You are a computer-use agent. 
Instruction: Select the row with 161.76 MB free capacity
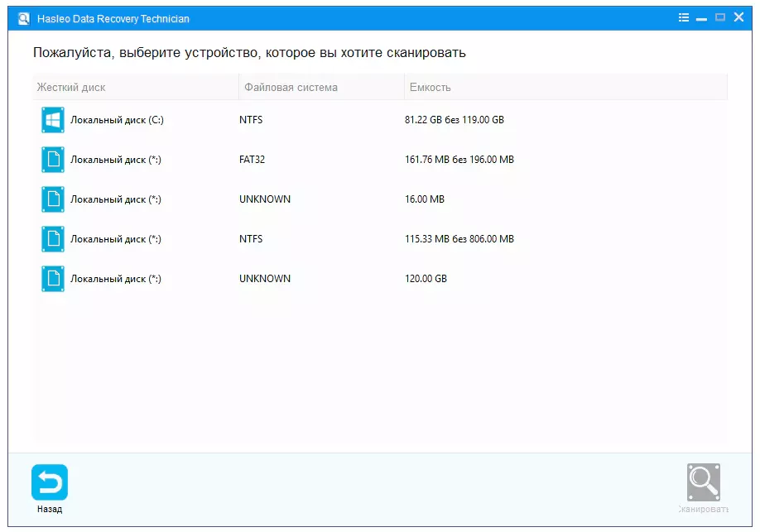click(x=380, y=160)
